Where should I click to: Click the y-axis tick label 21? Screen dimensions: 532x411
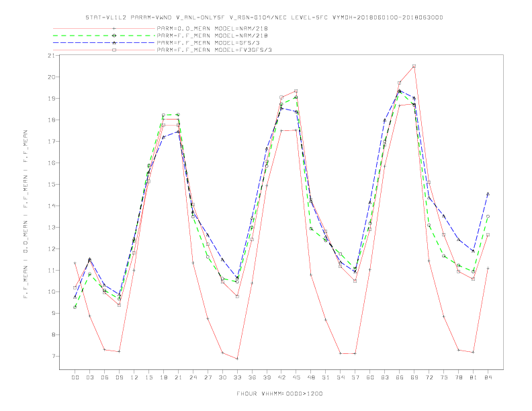pyautogui.click(x=51, y=56)
